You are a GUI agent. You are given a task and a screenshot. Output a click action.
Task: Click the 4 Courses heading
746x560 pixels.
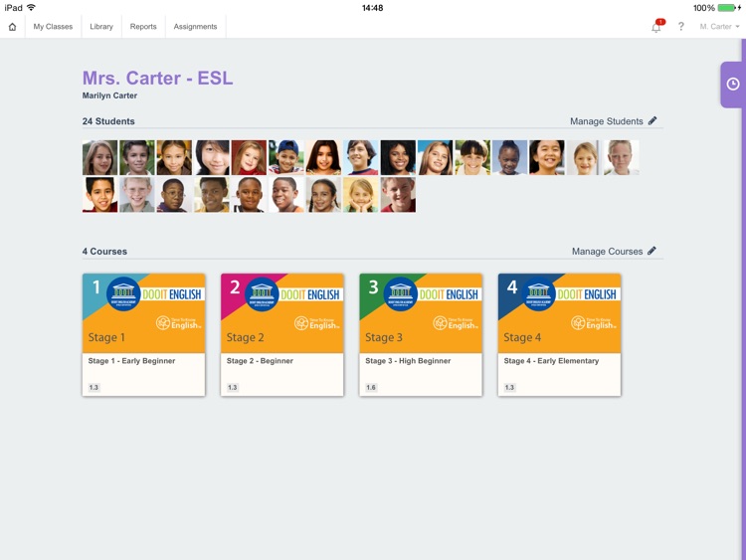click(104, 252)
